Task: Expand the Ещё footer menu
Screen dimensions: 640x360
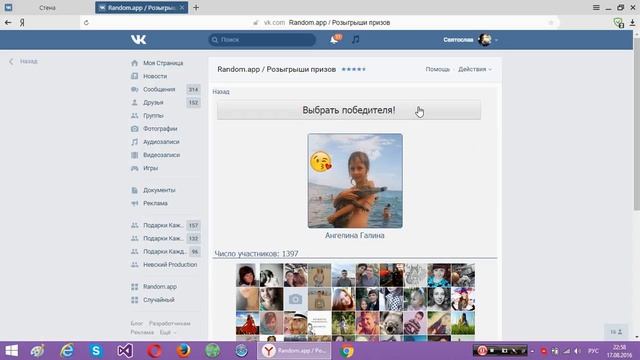Action: (x=168, y=332)
